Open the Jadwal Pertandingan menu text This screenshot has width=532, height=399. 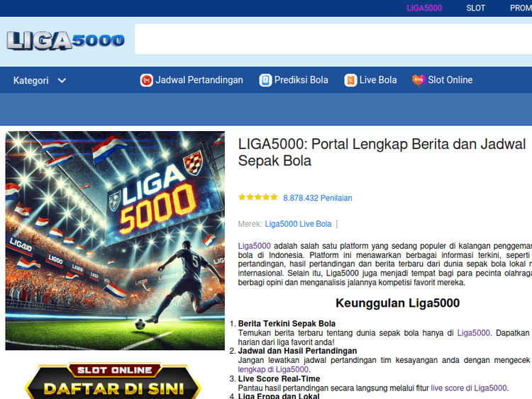click(x=199, y=80)
